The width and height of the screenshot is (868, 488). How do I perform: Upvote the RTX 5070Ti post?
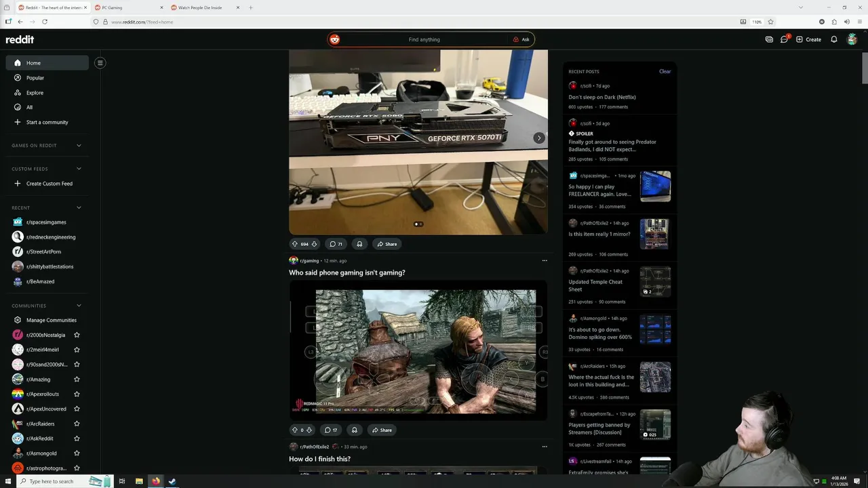pos(294,244)
